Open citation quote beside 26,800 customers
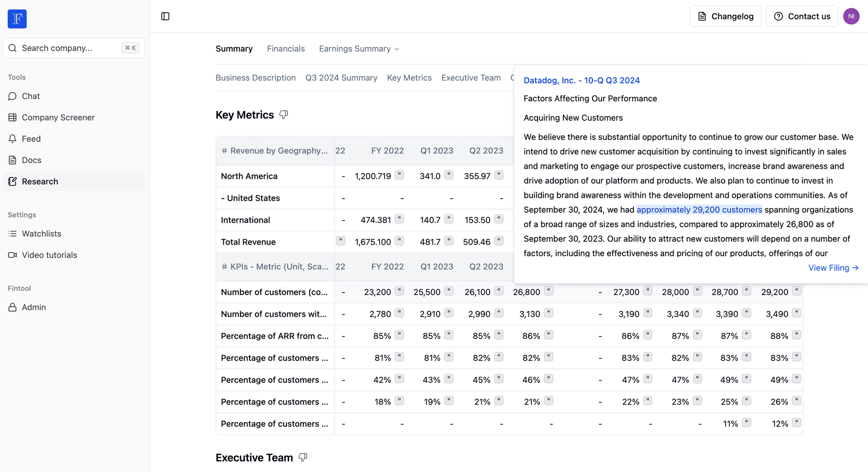This screenshot has height=472, width=868. coord(548,291)
